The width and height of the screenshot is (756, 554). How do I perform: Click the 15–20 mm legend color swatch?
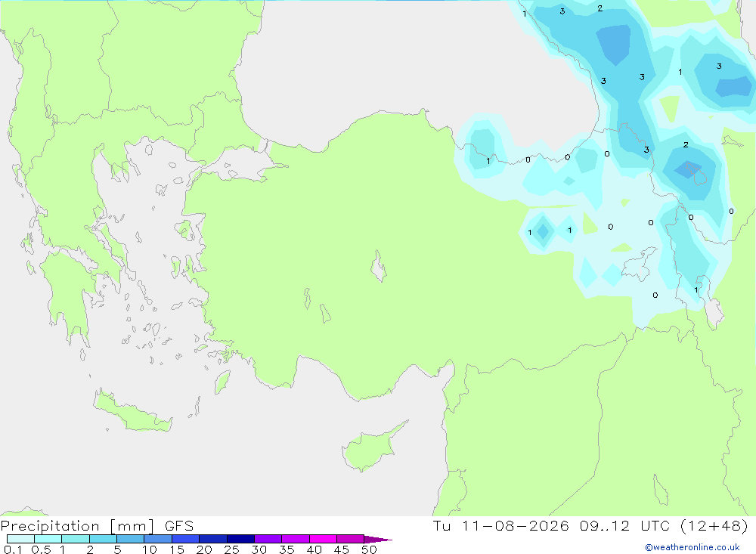(186, 539)
